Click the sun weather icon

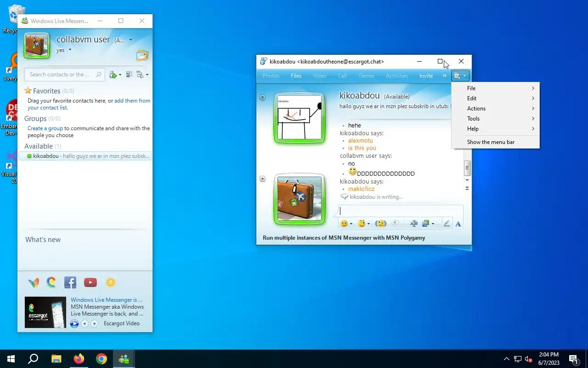(x=111, y=282)
